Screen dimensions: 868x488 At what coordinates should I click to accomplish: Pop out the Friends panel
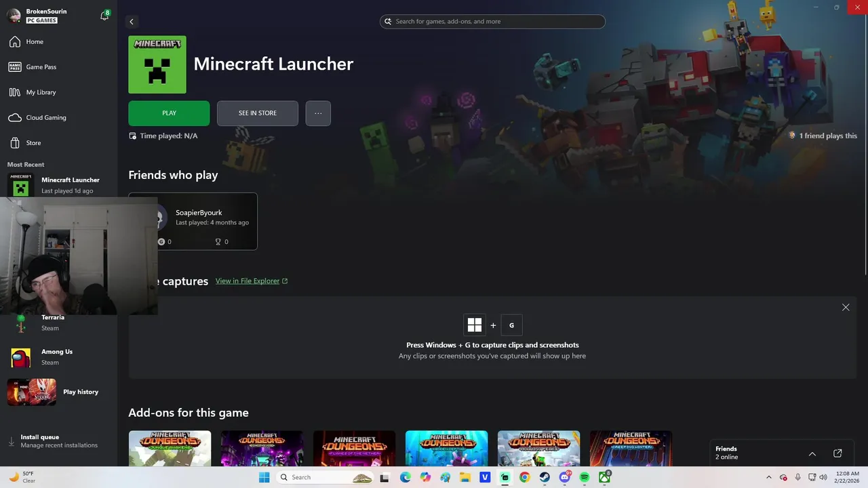tap(837, 453)
